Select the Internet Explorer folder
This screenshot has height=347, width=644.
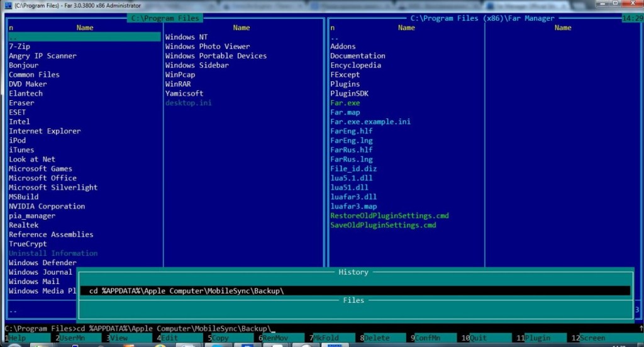tap(45, 132)
